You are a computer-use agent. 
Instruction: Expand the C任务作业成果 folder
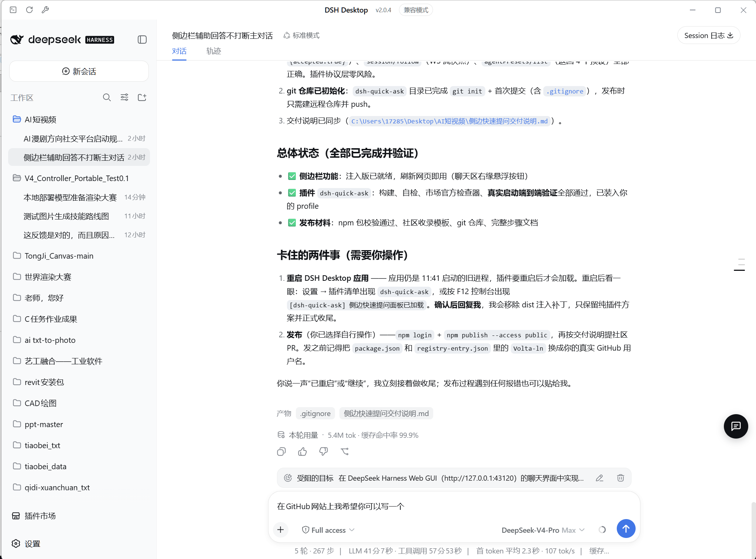(79, 319)
